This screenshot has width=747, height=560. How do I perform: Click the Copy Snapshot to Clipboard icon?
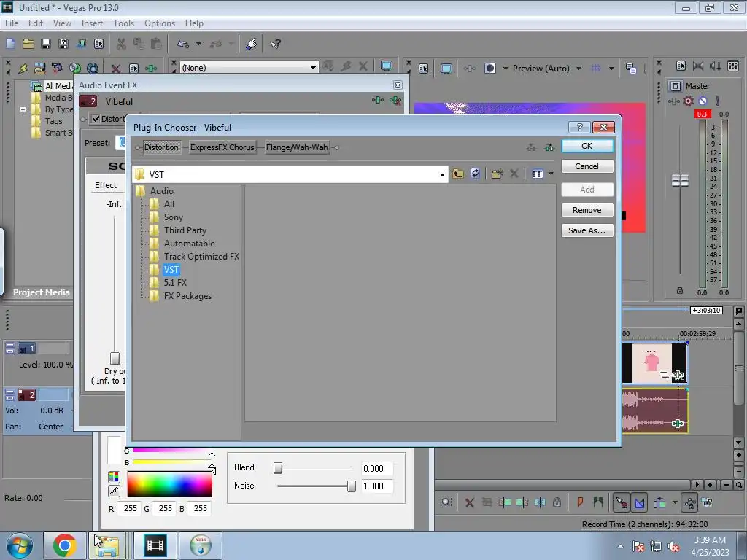click(x=631, y=68)
